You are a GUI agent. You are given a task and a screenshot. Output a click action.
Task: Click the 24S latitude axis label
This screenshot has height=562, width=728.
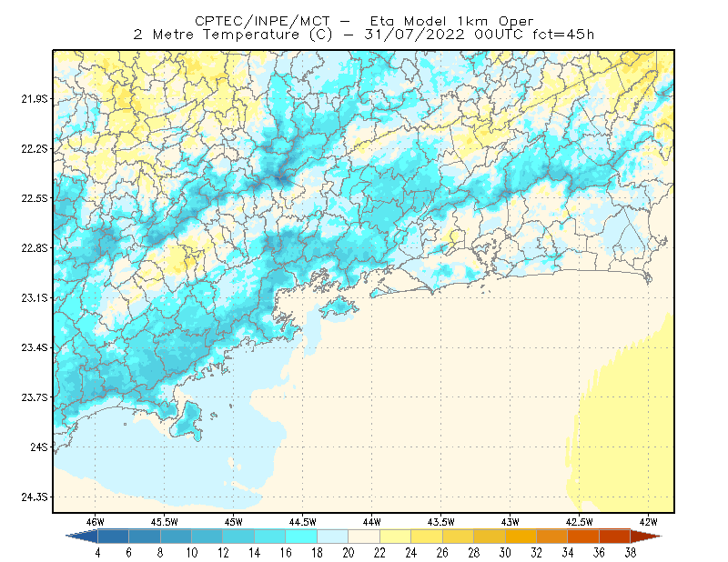(x=39, y=447)
